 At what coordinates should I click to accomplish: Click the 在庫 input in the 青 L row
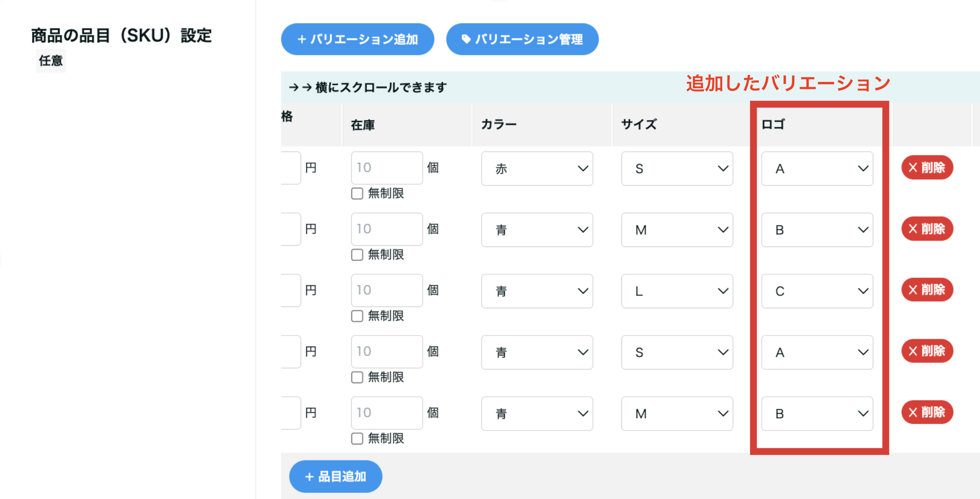(387, 290)
